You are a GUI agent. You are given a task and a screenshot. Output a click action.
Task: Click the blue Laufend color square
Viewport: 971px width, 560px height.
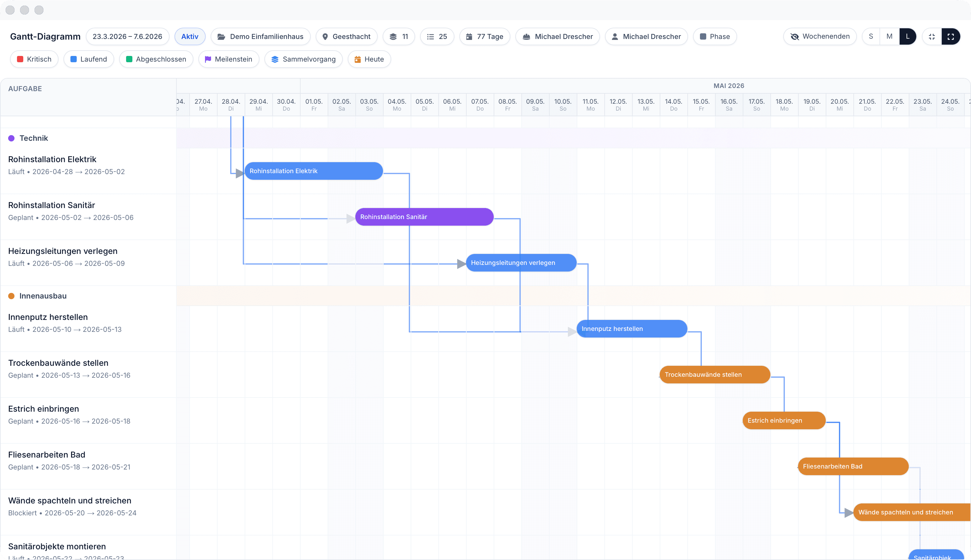74,59
